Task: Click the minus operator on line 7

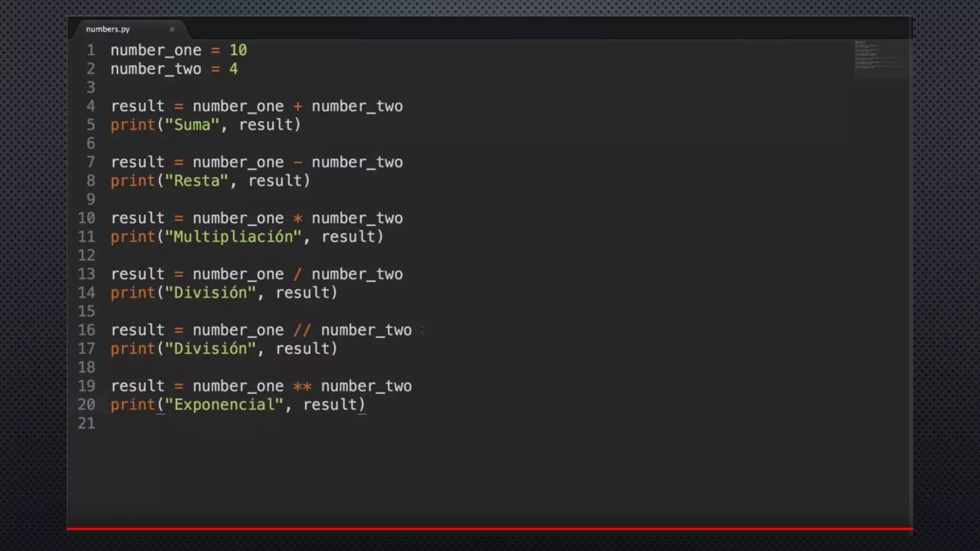Action: [298, 162]
